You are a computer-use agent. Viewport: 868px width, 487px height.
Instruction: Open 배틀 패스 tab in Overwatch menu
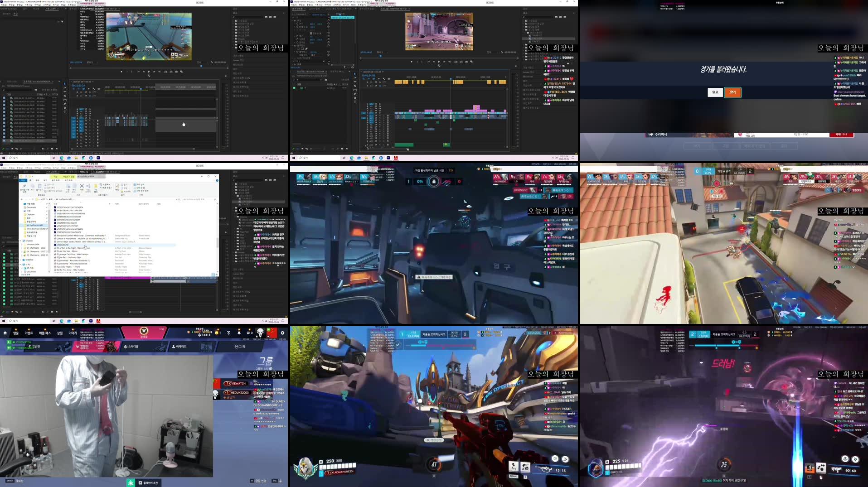[45, 333]
